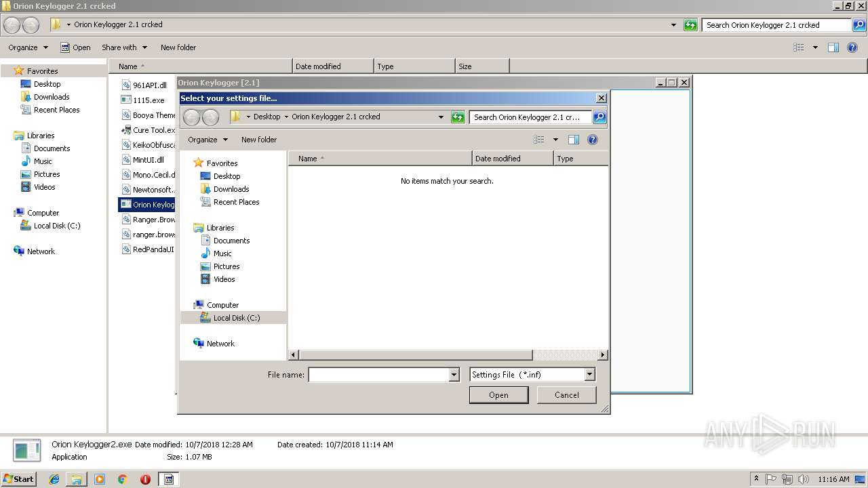Click the dialog's change view icon
The width and height of the screenshot is (868, 488).
(x=539, y=140)
